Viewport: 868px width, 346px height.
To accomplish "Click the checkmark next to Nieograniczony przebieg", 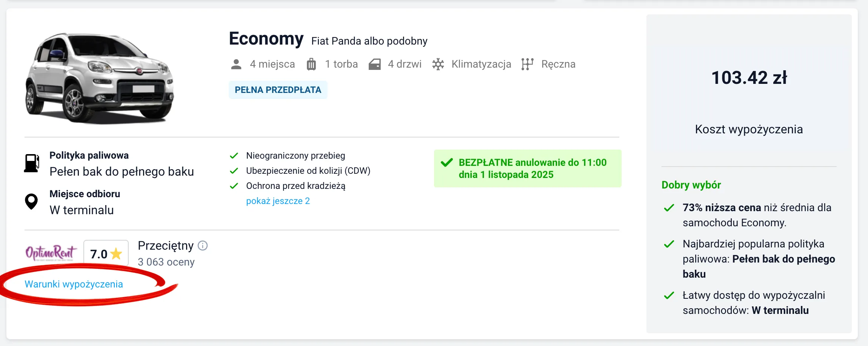I will click(234, 155).
